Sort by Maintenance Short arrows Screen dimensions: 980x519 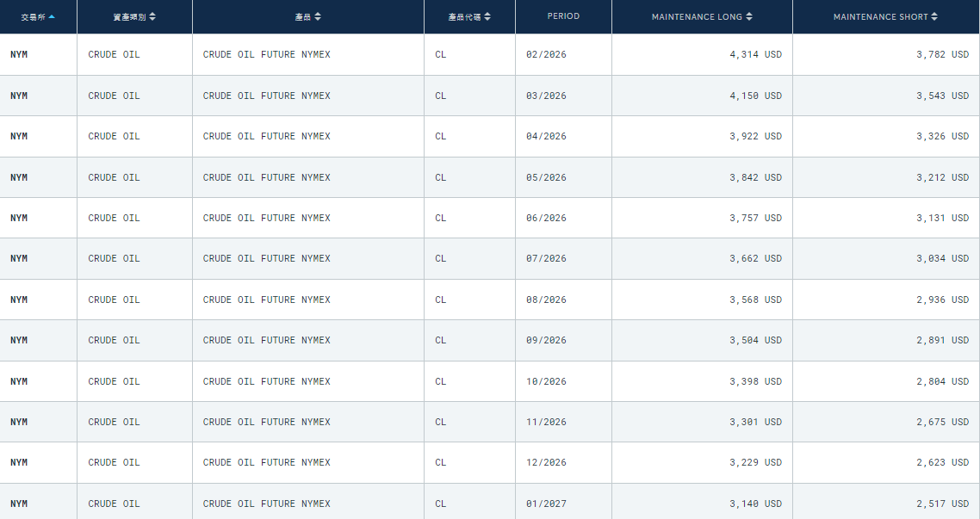[934, 17]
